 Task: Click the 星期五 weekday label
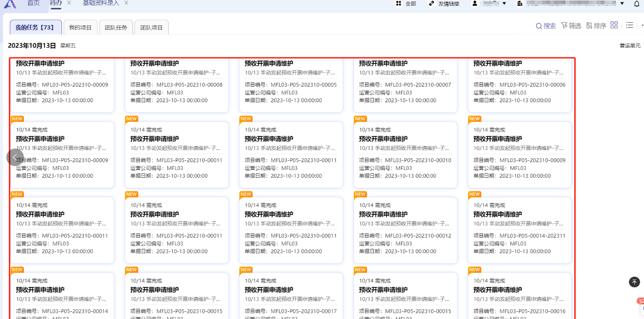click(68, 46)
